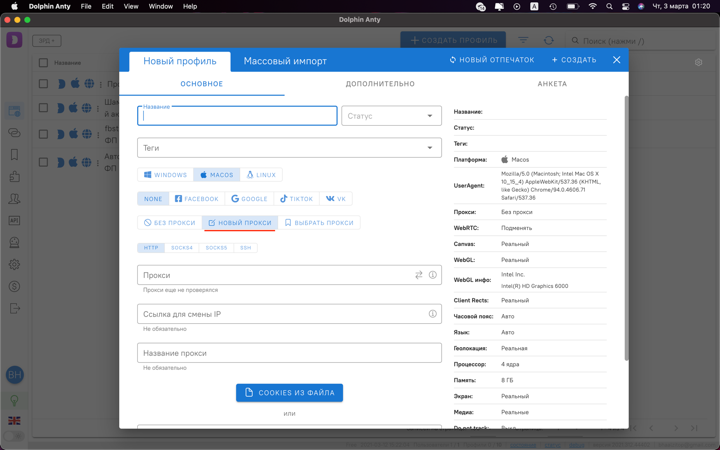
Task: Open the Control Center icon in the menu bar
Action: tap(625, 6)
